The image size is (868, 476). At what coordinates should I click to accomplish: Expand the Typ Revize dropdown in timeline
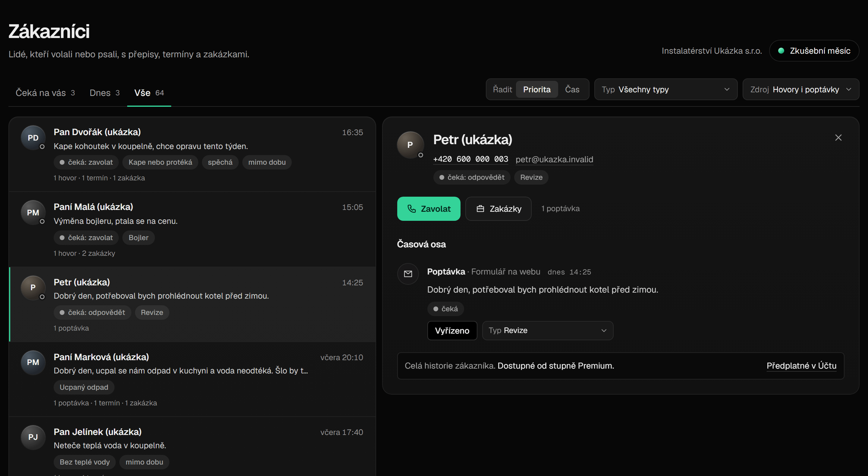click(548, 330)
